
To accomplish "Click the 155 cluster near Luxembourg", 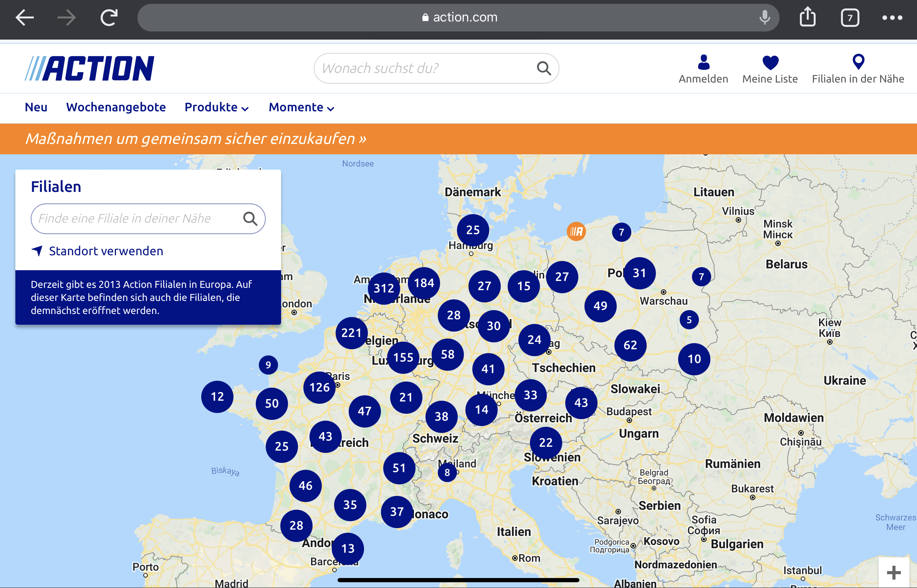I will click(x=403, y=357).
